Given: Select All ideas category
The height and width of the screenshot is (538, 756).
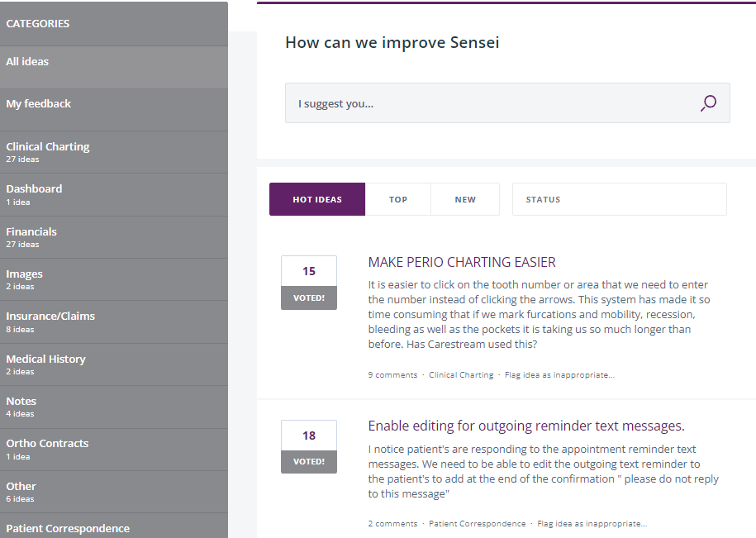Looking at the screenshot, I should pyautogui.click(x=114, y=67).
